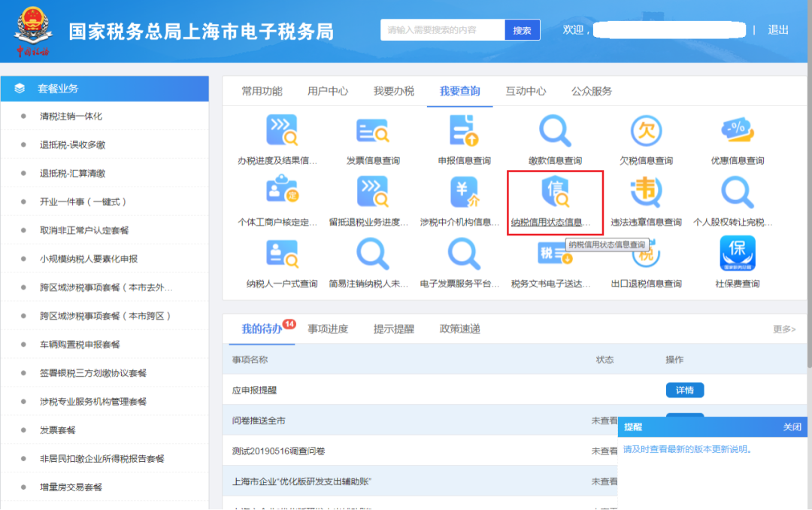This screenshot has width=812, height=510.
Task: Open the version update notes link
Action: pyautogui.click(x=687, y=449)
